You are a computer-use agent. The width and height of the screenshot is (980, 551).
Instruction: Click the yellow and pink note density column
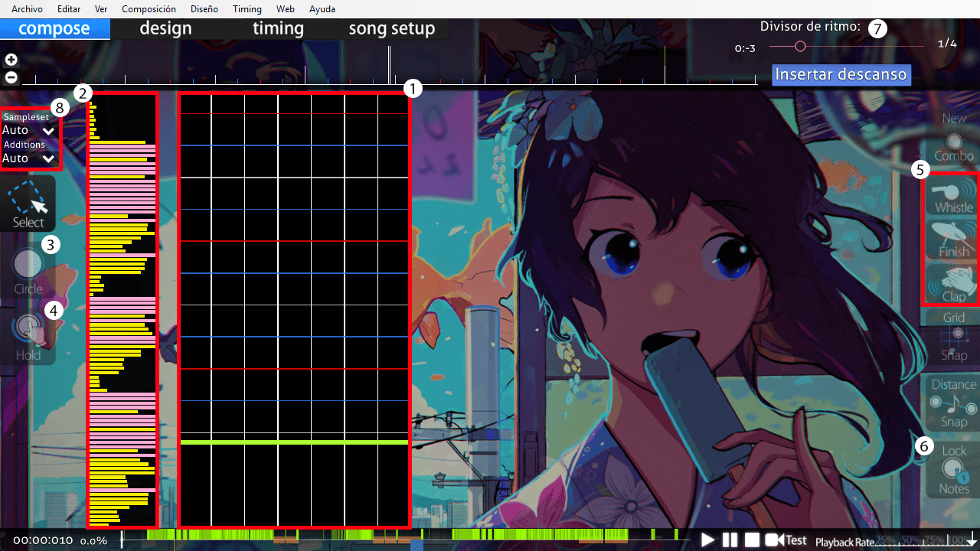point(122,310)
